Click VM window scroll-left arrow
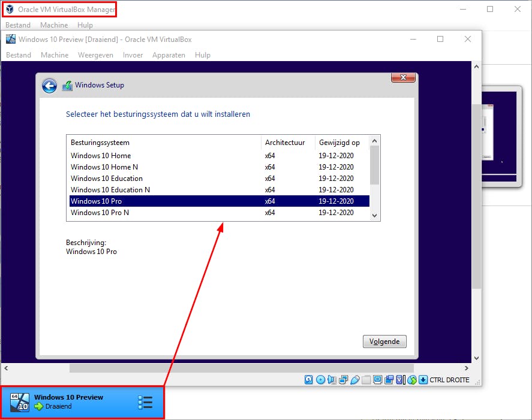532x420 pixels. (6, 368)
